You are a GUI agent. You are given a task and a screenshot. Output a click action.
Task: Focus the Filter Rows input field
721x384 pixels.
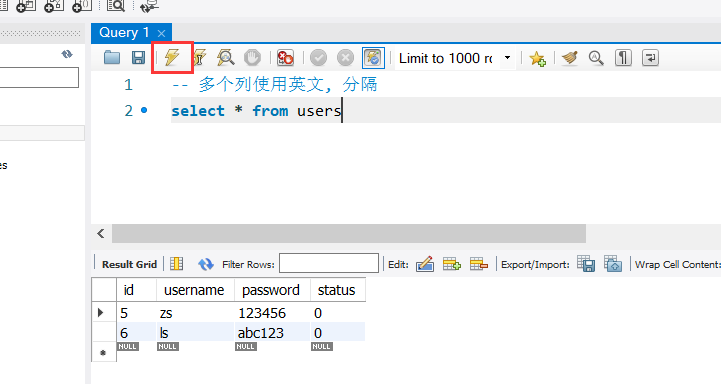tap(329, 264)
